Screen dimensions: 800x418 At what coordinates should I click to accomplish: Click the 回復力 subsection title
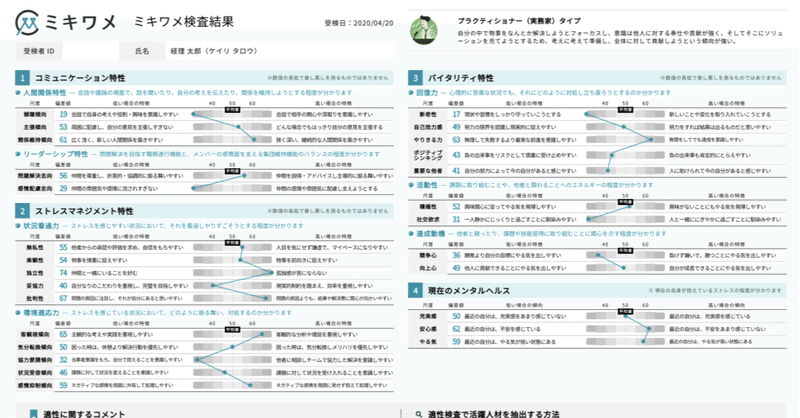(x=427, y=93)
